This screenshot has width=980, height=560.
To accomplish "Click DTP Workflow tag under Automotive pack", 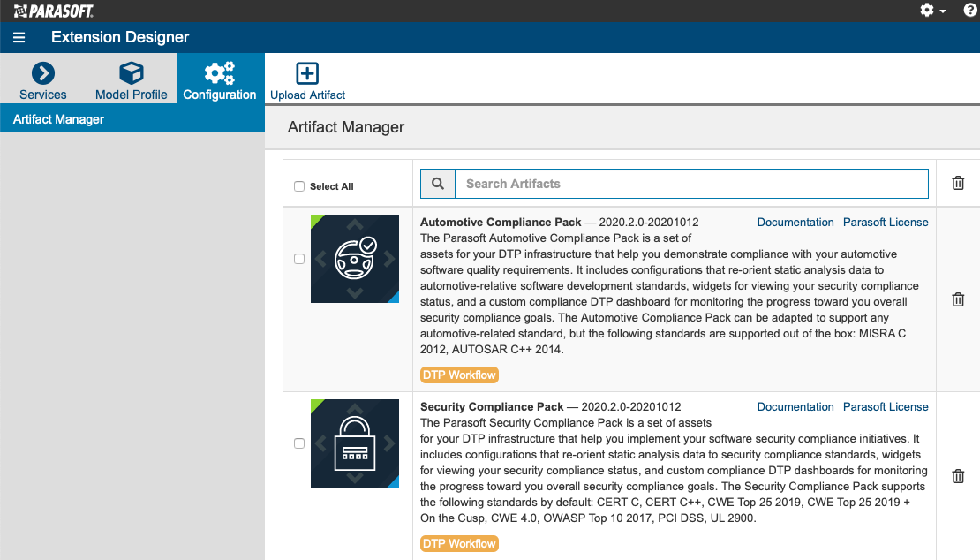I will 459,375.
